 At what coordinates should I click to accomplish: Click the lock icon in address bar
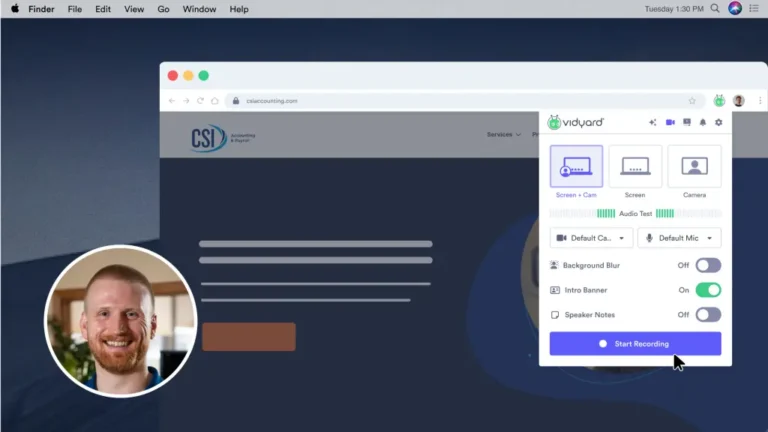click(x=236, y=101)
